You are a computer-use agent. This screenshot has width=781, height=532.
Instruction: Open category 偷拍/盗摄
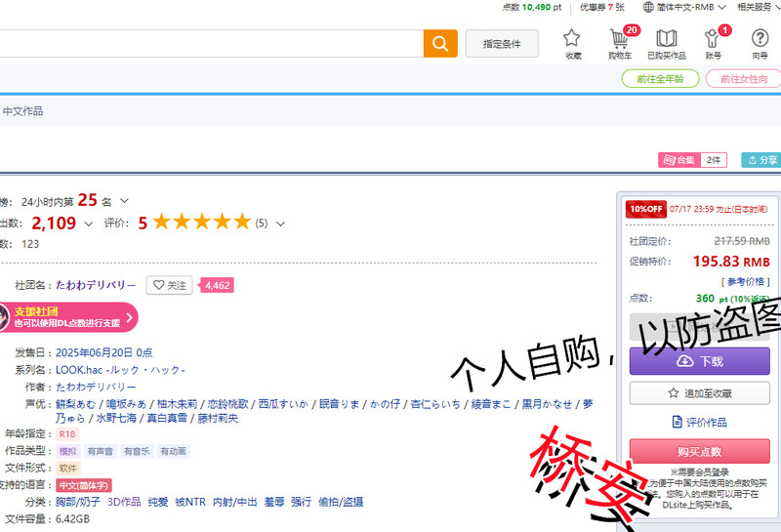click(x=341, y=502)
